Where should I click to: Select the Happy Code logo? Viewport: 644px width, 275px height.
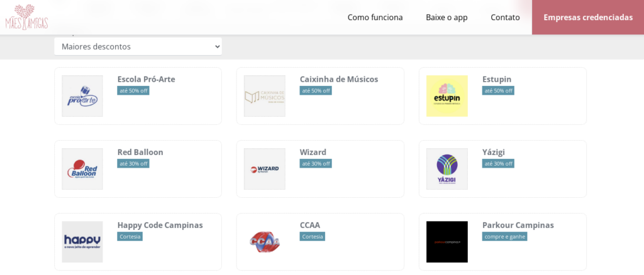82,242
